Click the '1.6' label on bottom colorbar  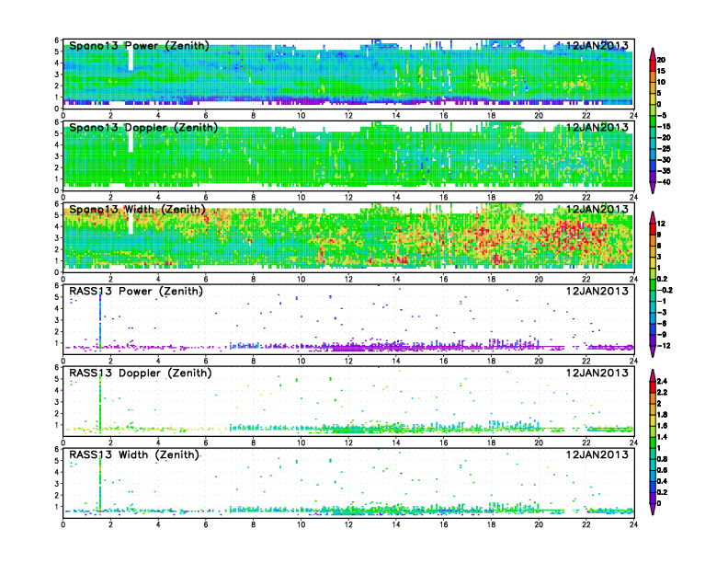(x=662, y=426)
